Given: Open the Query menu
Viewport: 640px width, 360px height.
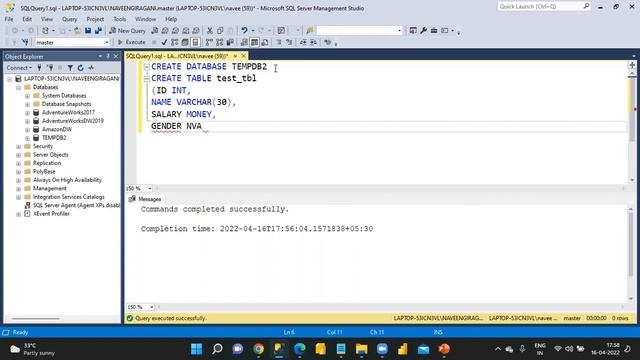Looking at the screenshot, I should click(x=69, y=19).
